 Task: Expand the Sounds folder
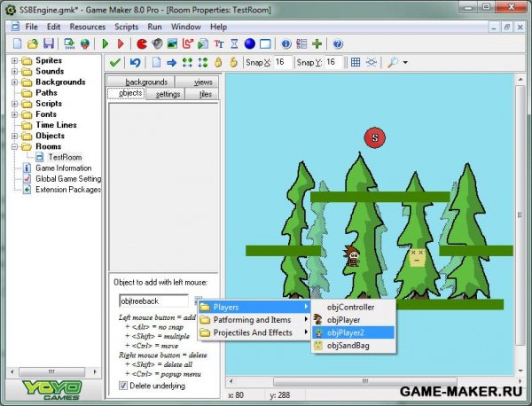pyautogui.click(x=14, y=71)
